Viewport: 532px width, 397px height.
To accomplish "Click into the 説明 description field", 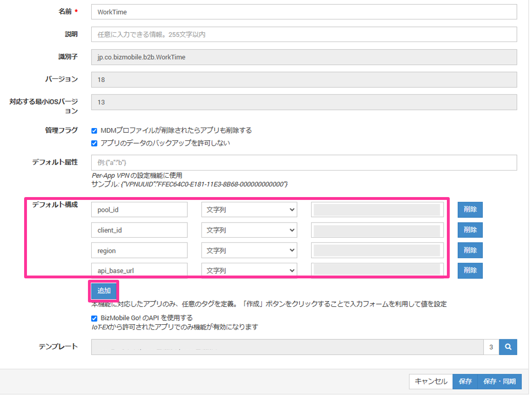I will (304, 35).
